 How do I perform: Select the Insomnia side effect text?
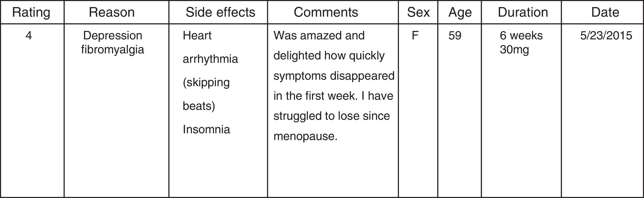tap(206, 129)
